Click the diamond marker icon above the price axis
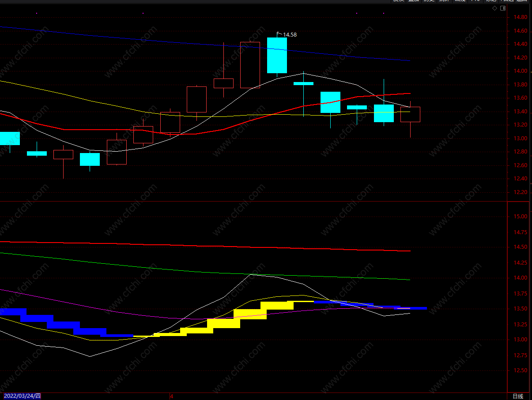 click(495, 8)
